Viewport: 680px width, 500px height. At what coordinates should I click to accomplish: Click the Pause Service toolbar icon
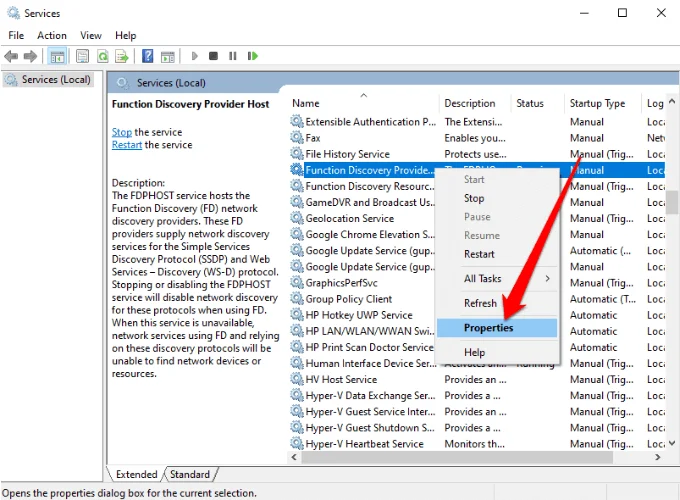coord(233,56)
